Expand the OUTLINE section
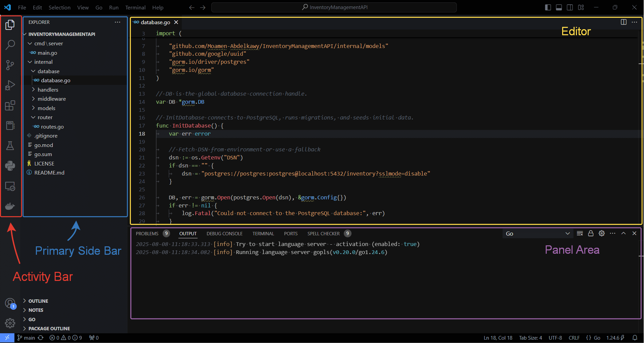This screenshot has height=343, width=644. pos(38,301)
